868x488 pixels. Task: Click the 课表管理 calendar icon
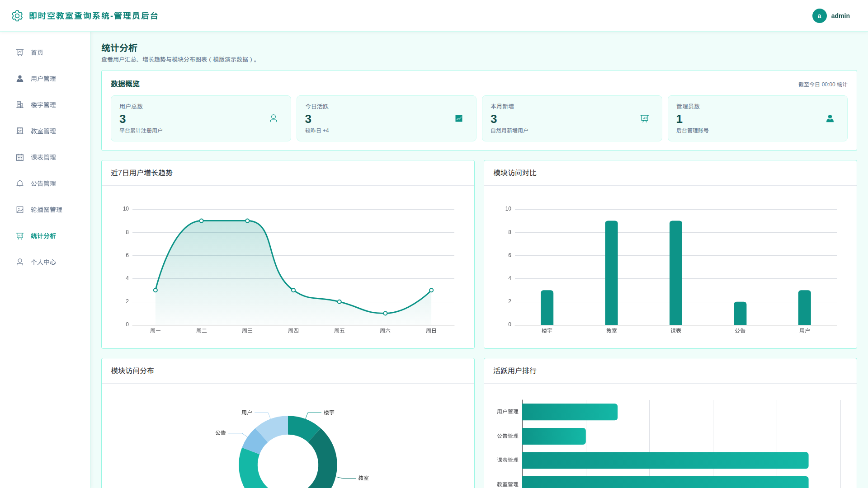(x=20, y=157)
